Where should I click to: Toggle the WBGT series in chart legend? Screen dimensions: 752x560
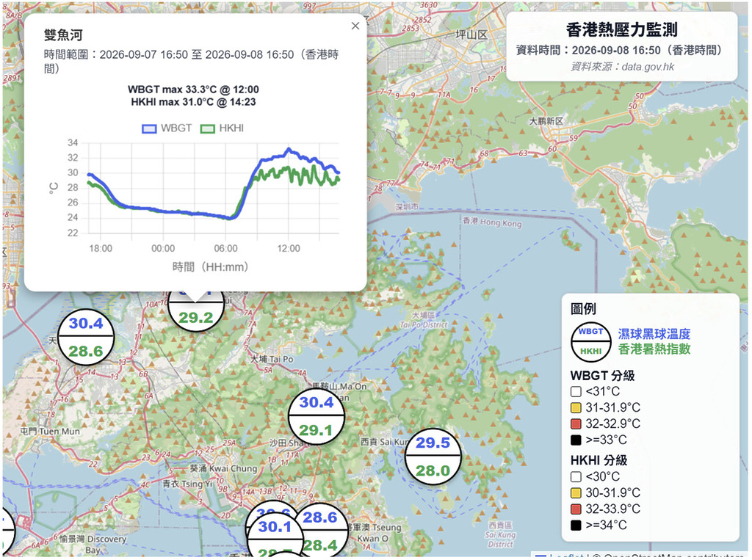point(167,128)
